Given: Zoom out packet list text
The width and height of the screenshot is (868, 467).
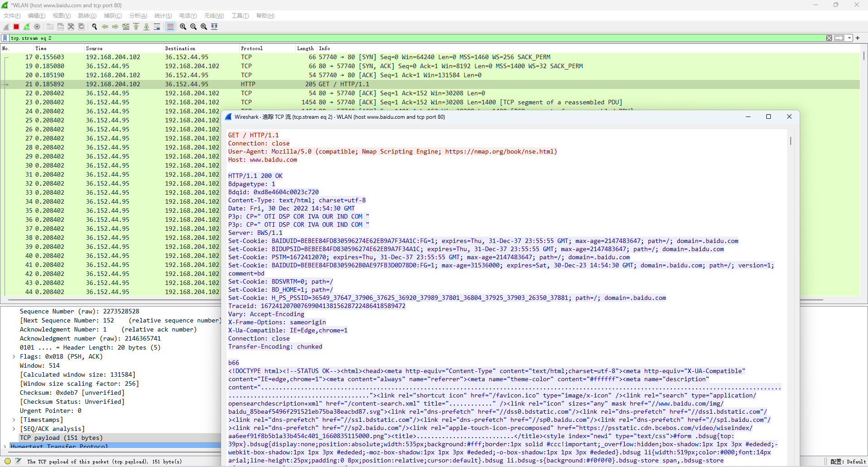Looking at the screenshot, I should click(x=193, y=27).
